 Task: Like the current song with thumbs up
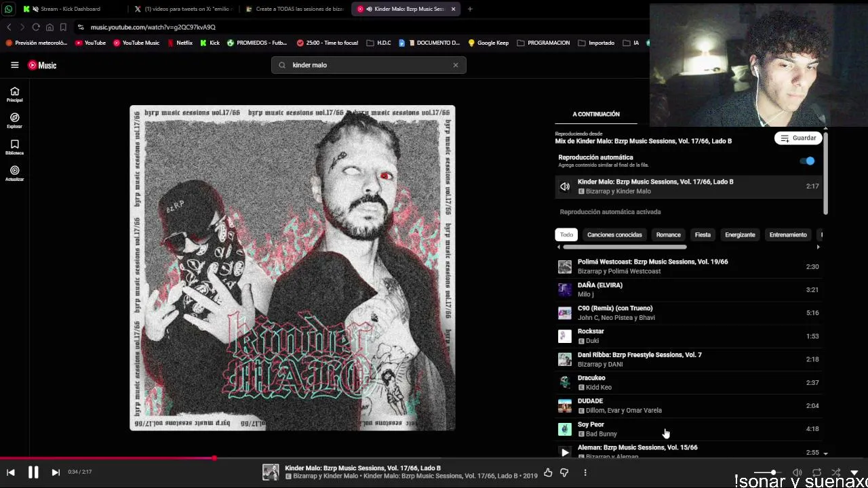pos(548,472)
